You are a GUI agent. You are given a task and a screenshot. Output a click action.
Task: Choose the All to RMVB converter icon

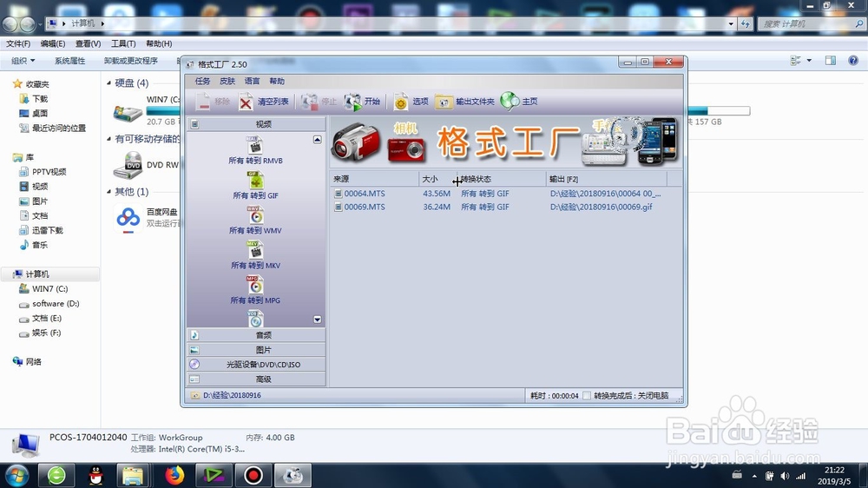click(x=255, y=145)
